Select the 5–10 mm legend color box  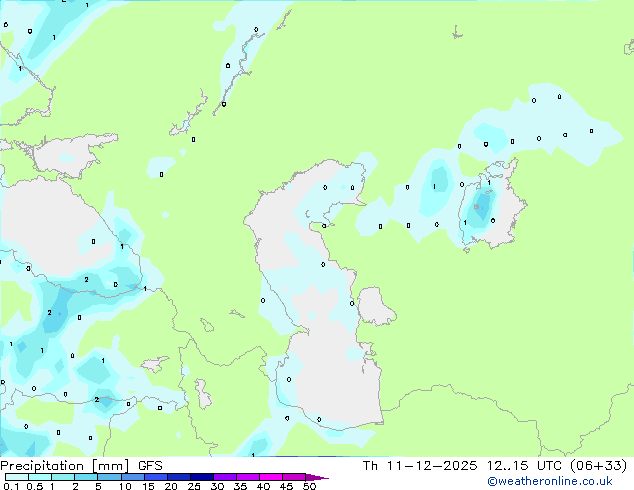[109, 477]
